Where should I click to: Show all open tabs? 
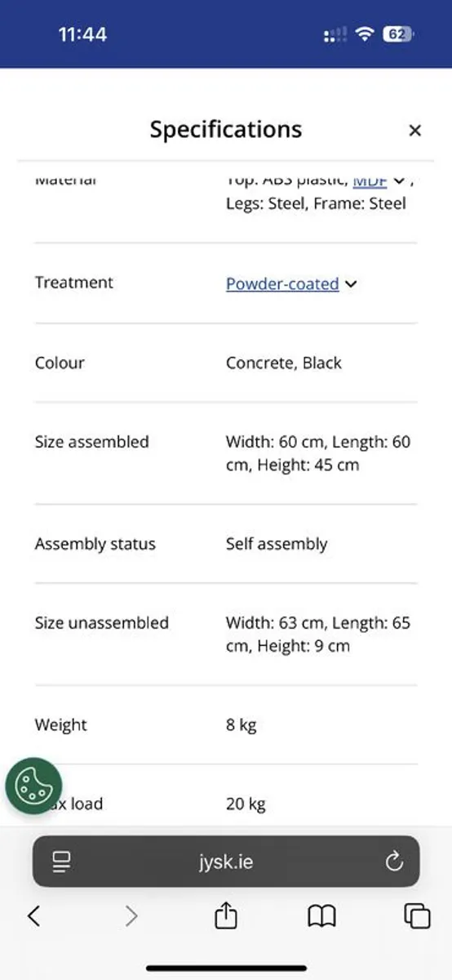[417, 916]
